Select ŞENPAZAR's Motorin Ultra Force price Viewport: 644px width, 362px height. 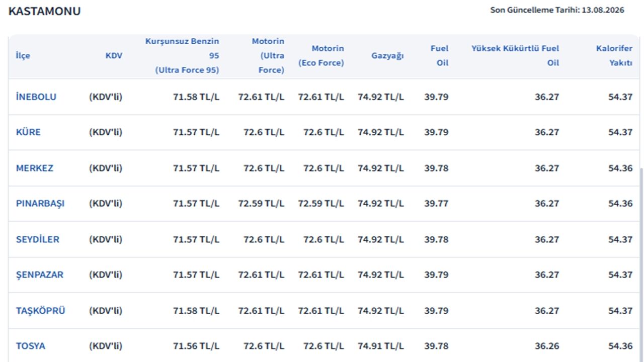261,275
